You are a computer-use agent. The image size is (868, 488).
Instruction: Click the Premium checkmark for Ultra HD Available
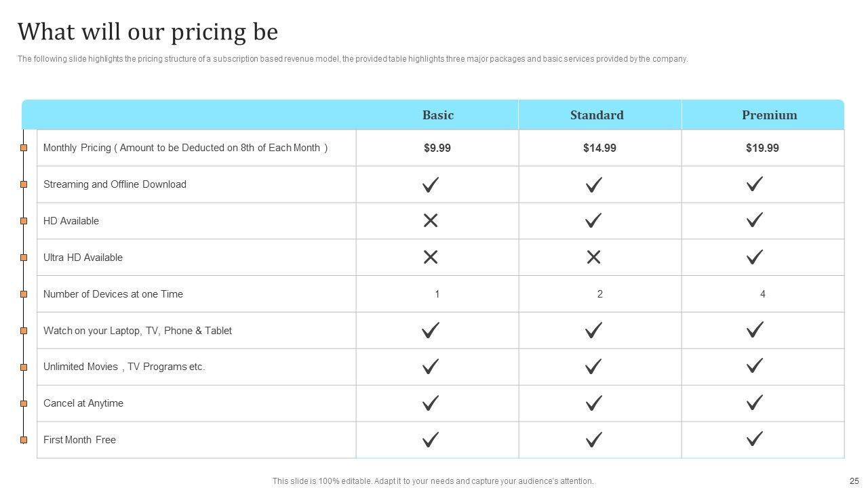point(755,257)
